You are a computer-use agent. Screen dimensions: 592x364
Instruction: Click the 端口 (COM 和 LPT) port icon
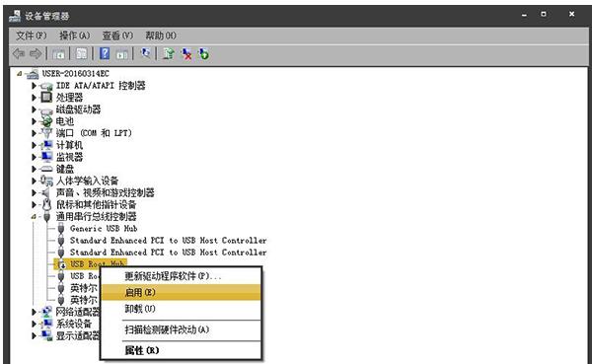(x=46, y=133)
